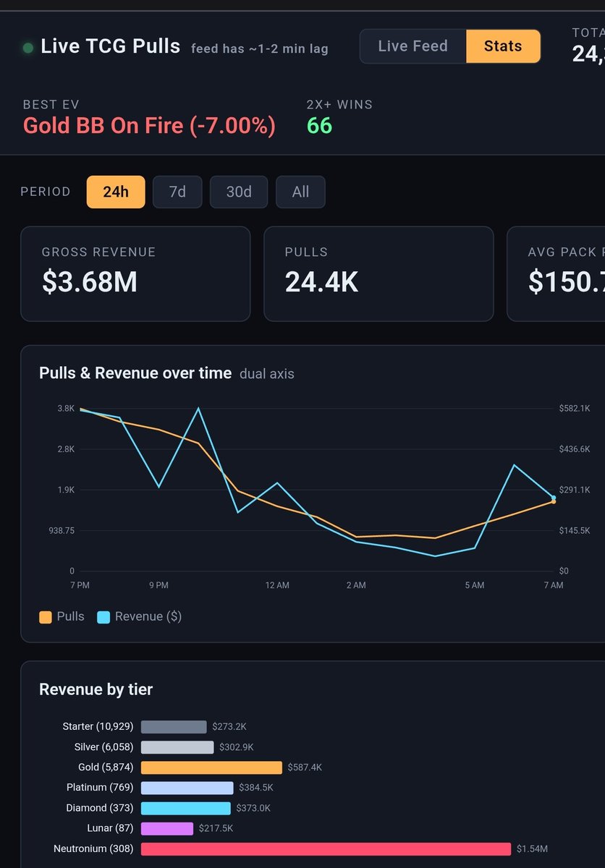This screenshot has height=868, width=605.
Task: Toggle the Revenue ($) legend swatch
Action: point(103,617)
